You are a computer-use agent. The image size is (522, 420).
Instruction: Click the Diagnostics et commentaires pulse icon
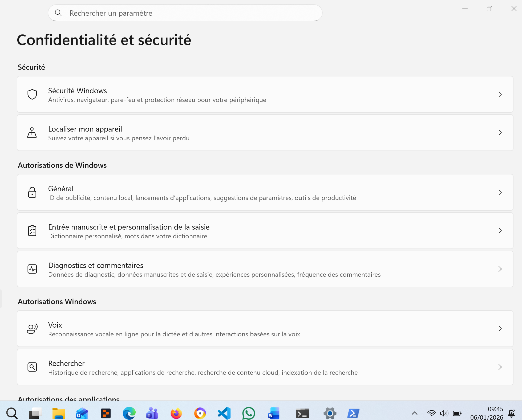pyautogui.click(x=32, y=269)
